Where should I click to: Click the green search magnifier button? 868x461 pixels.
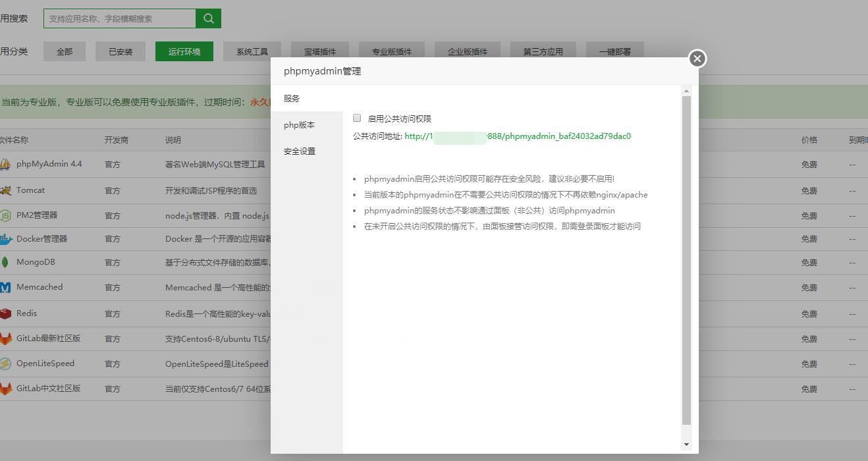(208, 18)
